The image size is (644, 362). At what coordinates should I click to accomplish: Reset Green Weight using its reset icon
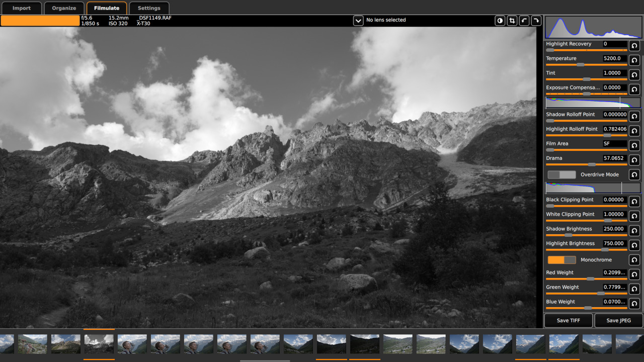(634, 289)
